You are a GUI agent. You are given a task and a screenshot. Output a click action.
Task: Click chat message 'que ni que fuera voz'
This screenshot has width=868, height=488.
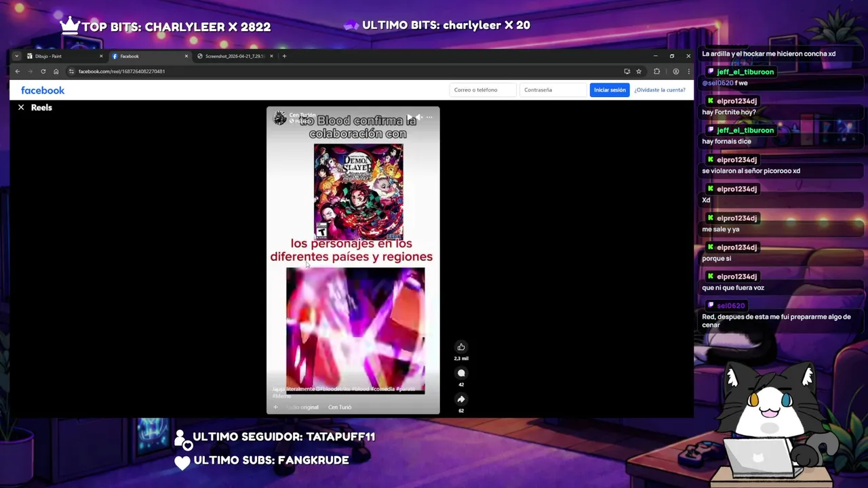733,287
